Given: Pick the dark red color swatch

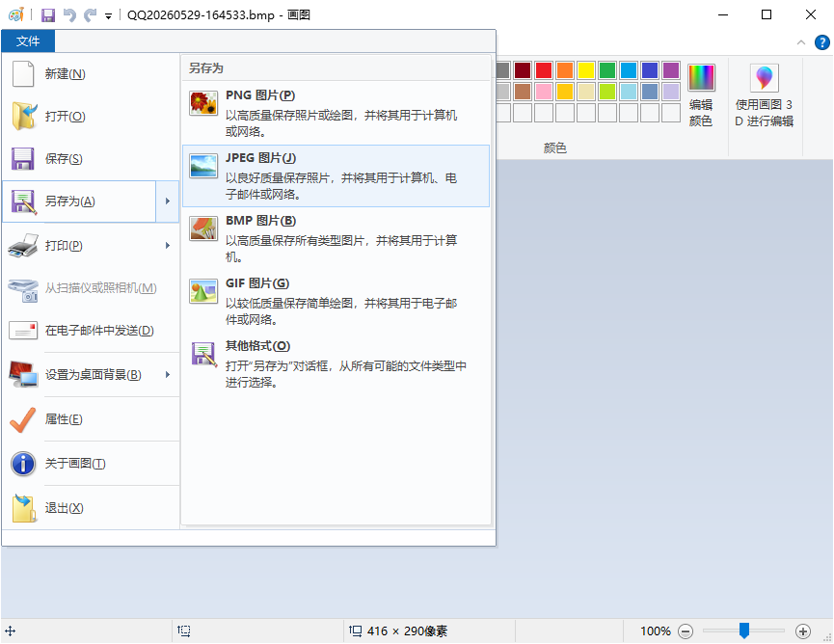Looking at the screenshot, I should pyautogui.click(x=523, y=70).
